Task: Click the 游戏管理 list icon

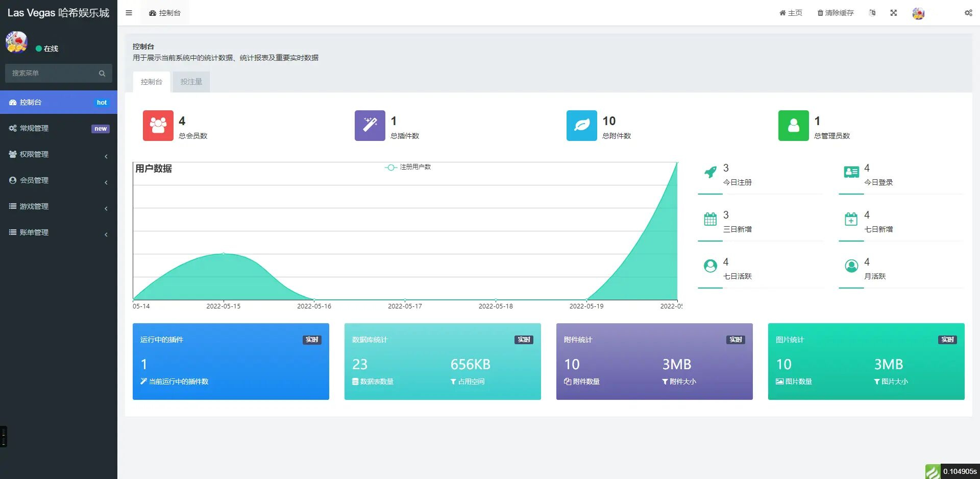Action: [x=13, y=206]
